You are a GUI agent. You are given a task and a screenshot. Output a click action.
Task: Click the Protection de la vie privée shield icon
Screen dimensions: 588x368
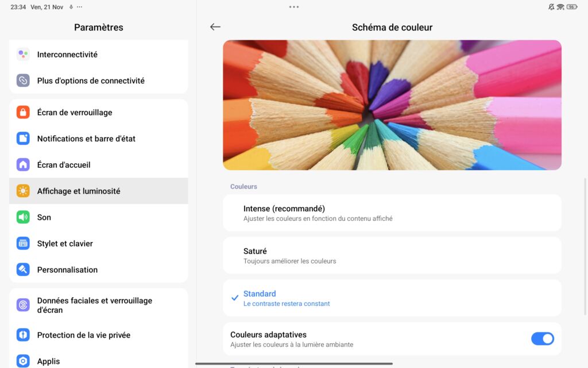point(22,335)
